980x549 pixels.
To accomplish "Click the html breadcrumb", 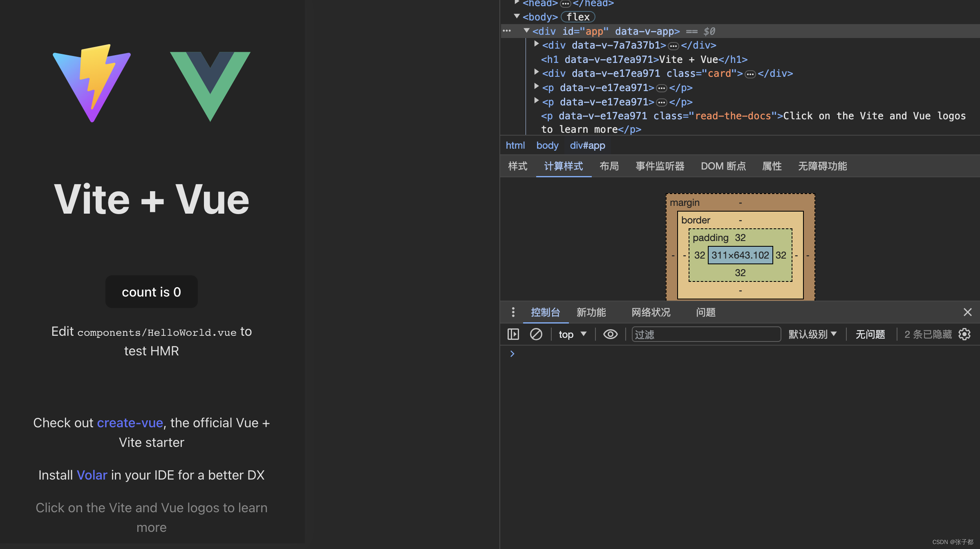I will click(515, 145).
